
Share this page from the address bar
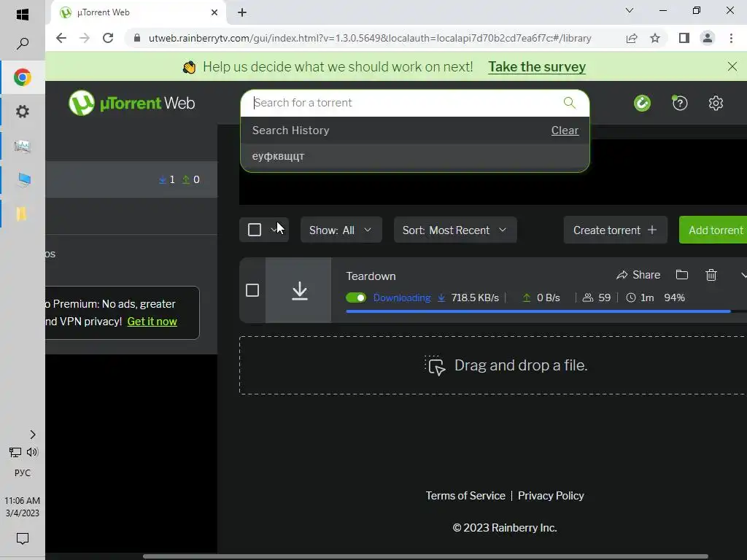point(632,38)
